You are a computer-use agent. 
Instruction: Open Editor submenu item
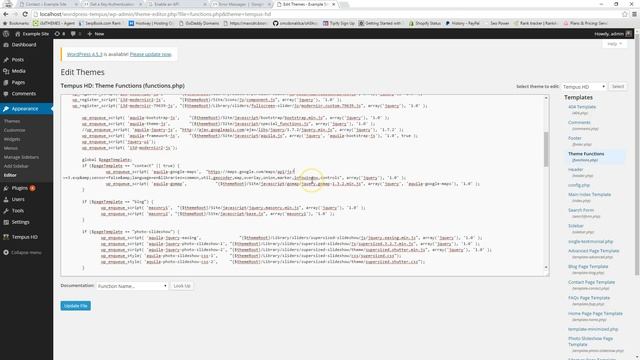click(10, 175)
